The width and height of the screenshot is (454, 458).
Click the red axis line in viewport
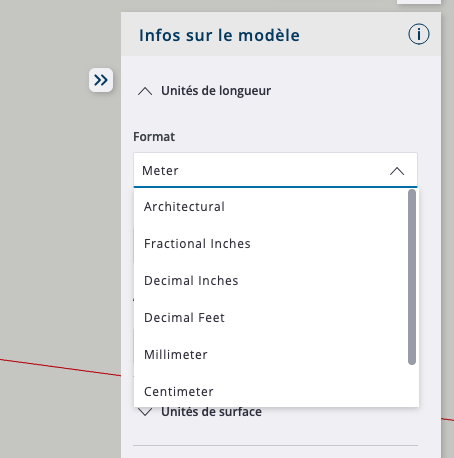[60, 367]
